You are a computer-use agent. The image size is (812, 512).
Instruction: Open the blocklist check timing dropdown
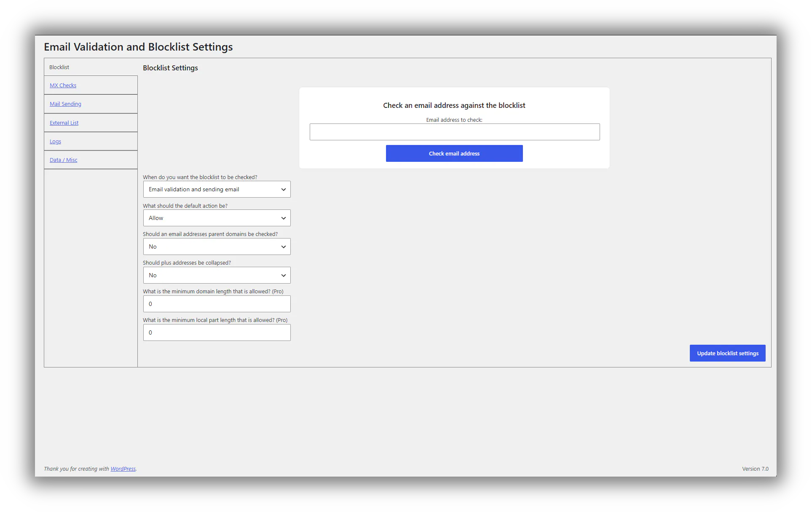(217, 189)
